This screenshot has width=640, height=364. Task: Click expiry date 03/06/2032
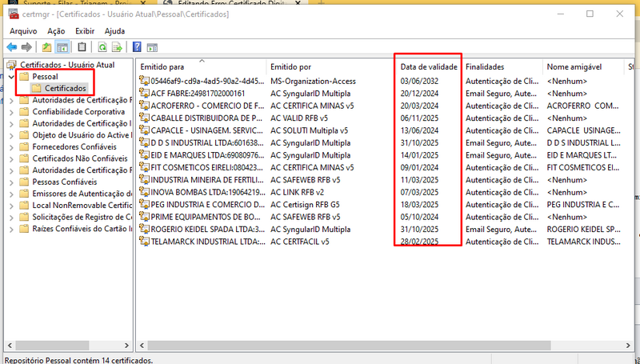(x=419, y=82)
